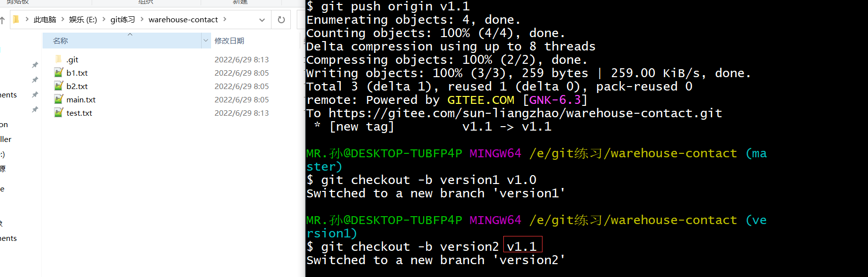
Task: Click the warehouse-contact breadcrumb segment
Action: point(183,19)
